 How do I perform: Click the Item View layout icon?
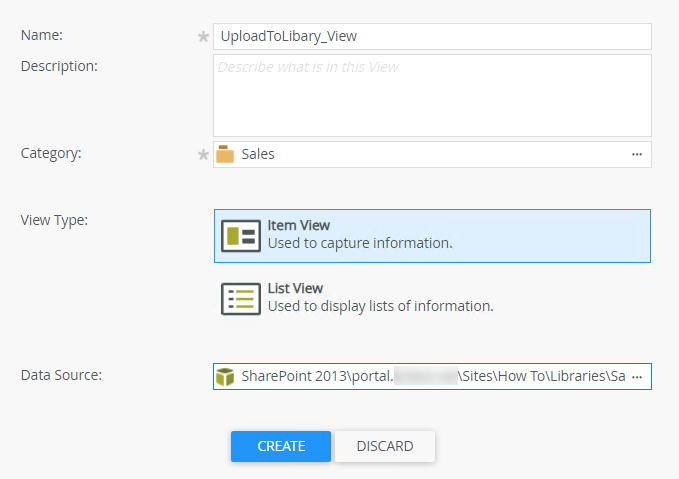coord(241,236)
